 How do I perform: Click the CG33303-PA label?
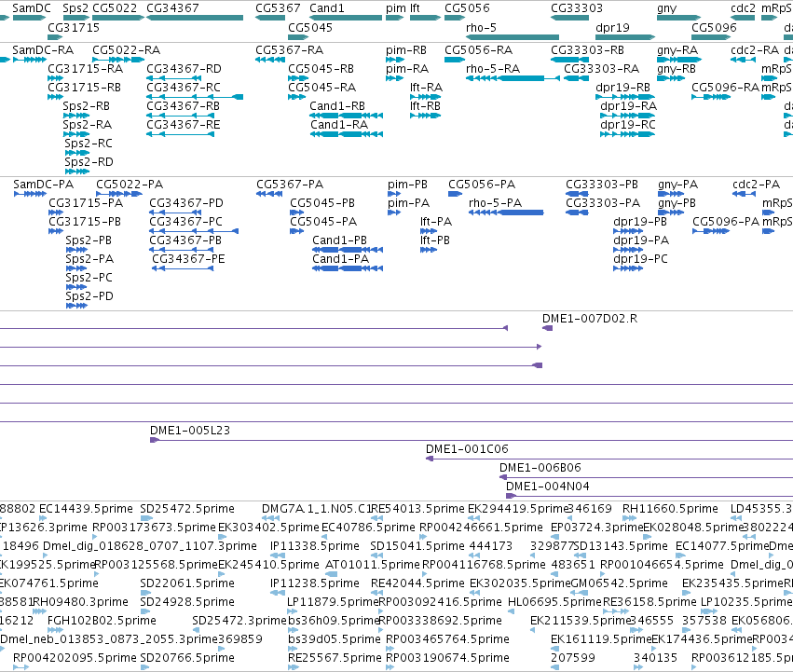click(x=603, y=203)
